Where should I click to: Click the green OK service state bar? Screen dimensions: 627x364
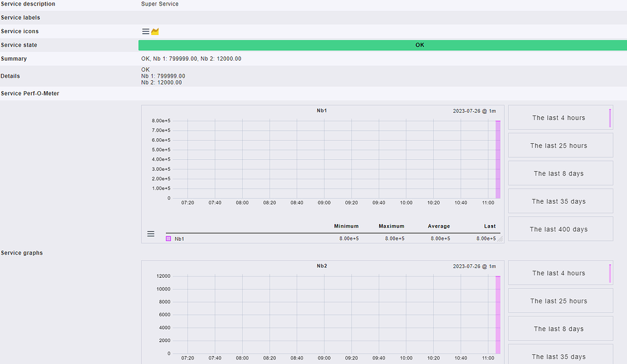point(419,45)
